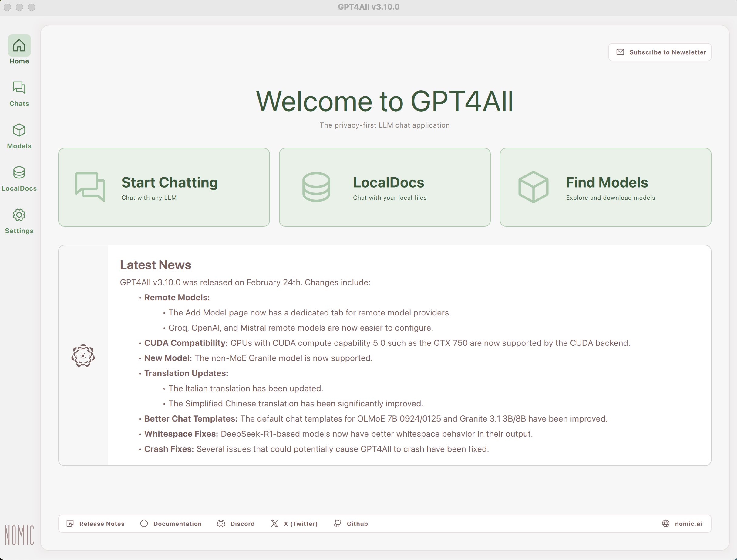
Task: Open the Models view from sidebar
Action: [x=19, y=136]
